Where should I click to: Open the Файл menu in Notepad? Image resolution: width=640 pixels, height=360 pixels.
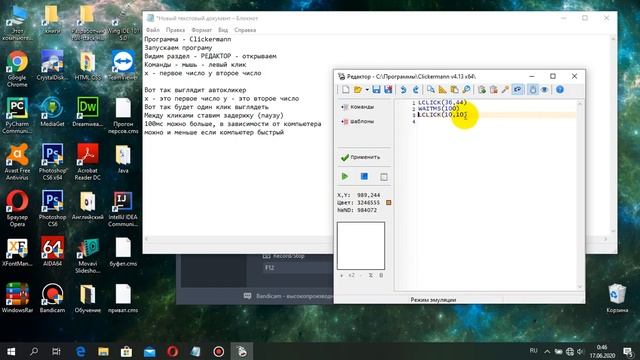pyautogui.click(x=153, y=30)
